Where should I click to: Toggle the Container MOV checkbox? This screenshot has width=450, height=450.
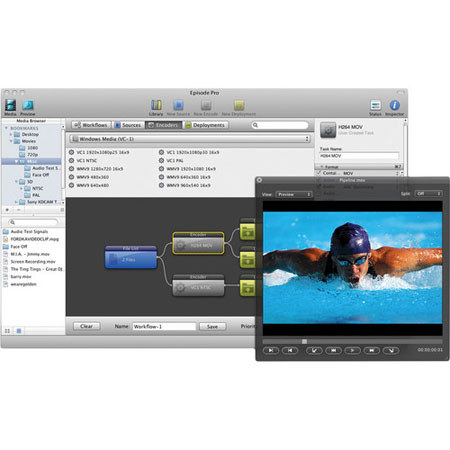[x=319, y=173]
